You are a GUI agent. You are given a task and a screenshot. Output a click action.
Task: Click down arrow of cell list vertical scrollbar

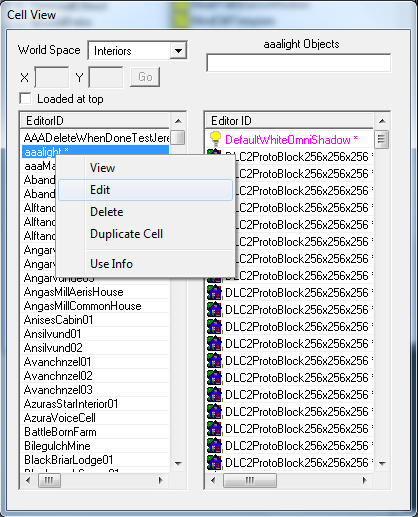tap(178, 463)
